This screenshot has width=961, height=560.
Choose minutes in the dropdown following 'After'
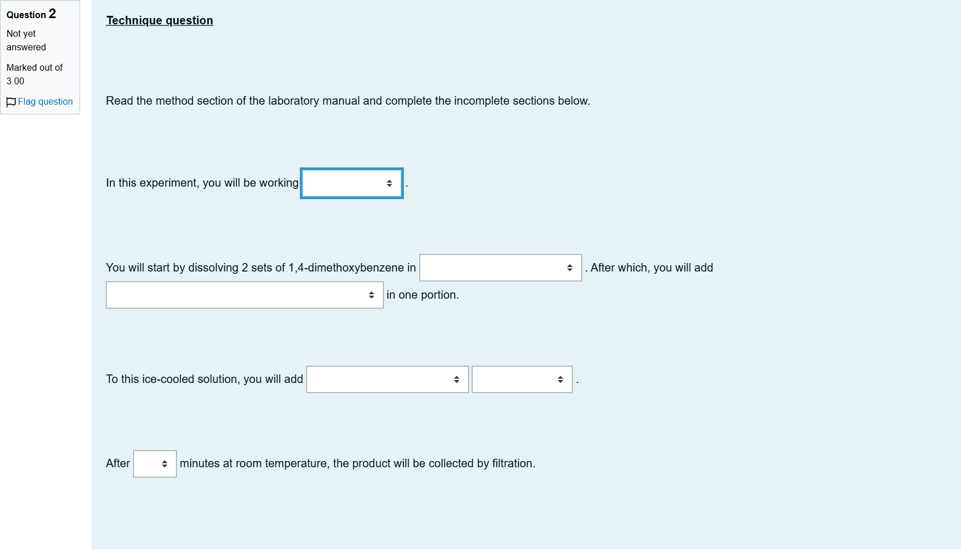click(155, 464)
